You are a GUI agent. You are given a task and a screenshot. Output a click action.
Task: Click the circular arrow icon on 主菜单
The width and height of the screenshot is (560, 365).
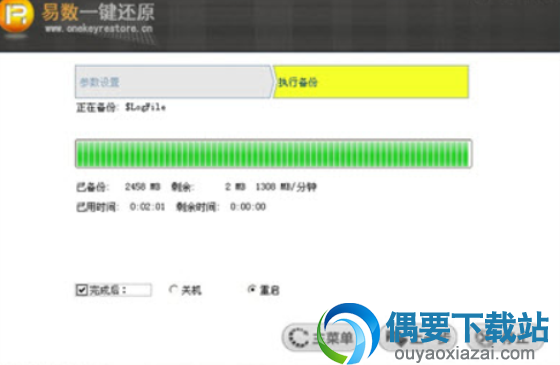(x=299, y=337)
